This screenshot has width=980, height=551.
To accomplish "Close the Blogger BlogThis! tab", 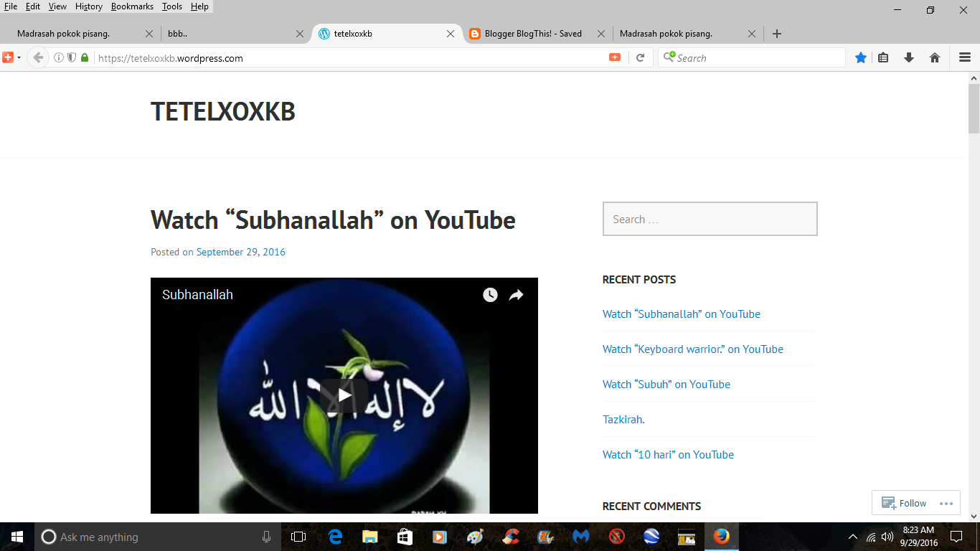I will coord(601,34).
